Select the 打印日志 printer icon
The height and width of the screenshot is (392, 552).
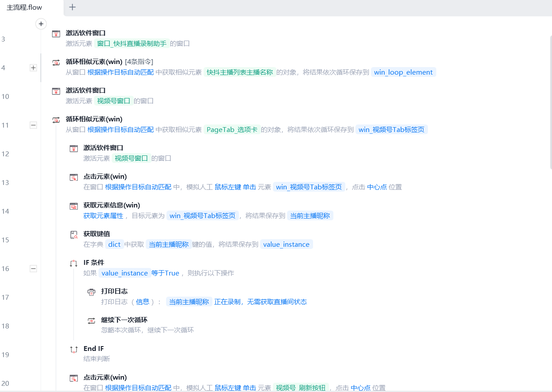pyautogui.click(x=91, y=291)
